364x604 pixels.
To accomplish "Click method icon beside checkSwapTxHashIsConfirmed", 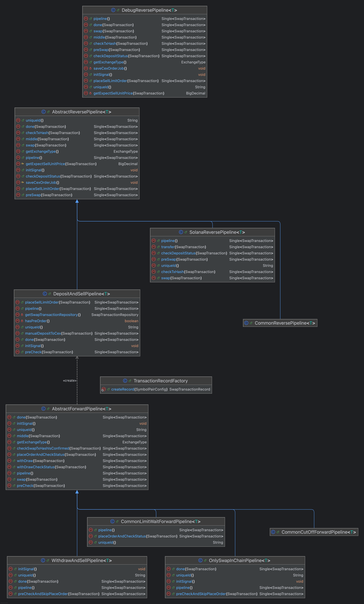I will [9, 448].
